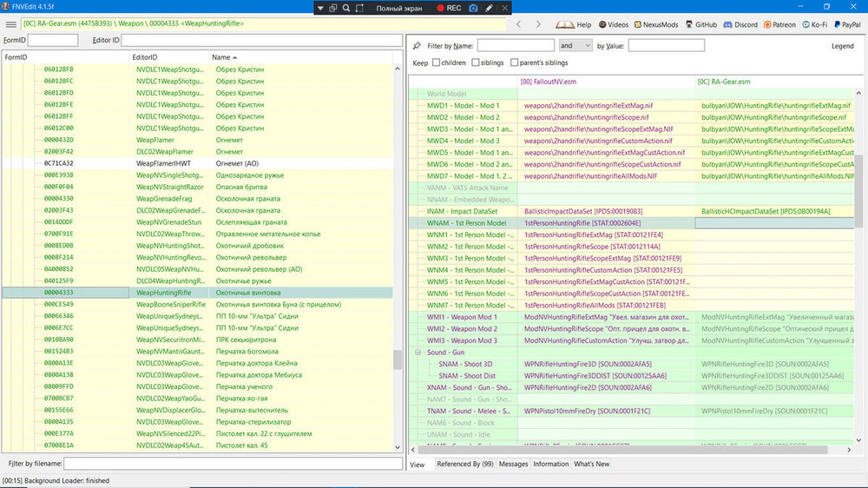The width and height of the screenshot is (868, 488).
Task: Open recorder pencil draw tool
Action: (489, 9)
